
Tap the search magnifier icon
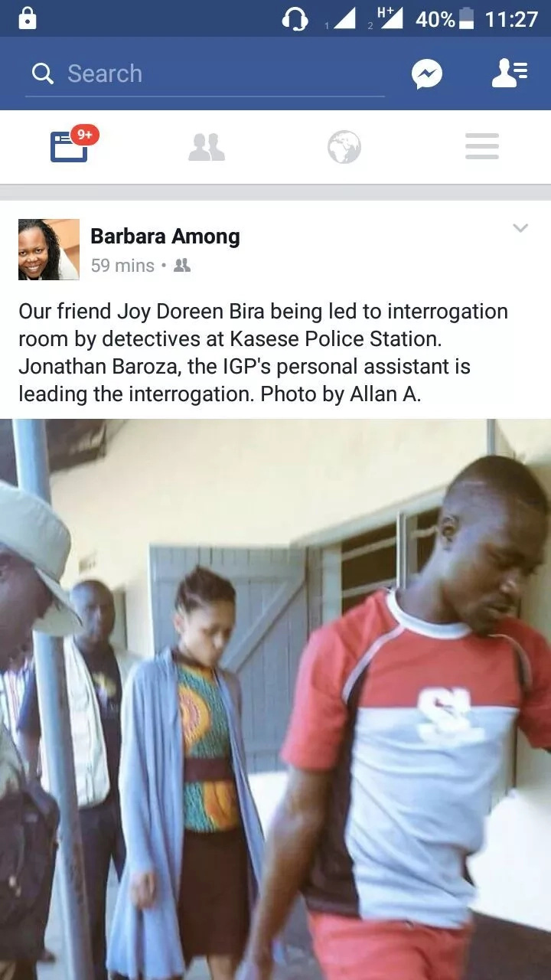coord(43,73)
